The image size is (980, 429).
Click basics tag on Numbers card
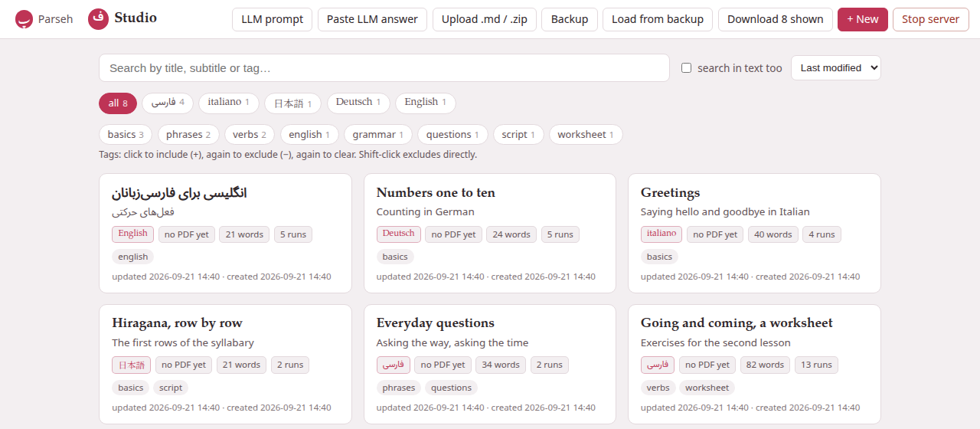(x=395, y=257)
